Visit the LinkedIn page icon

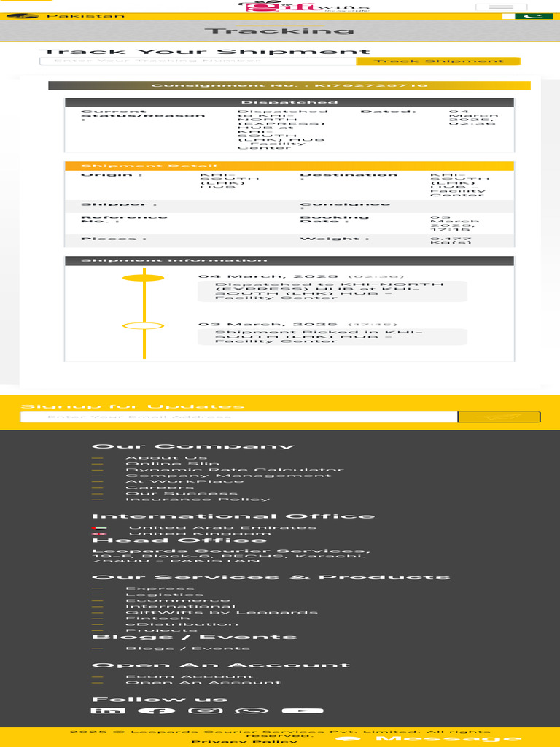108,711
